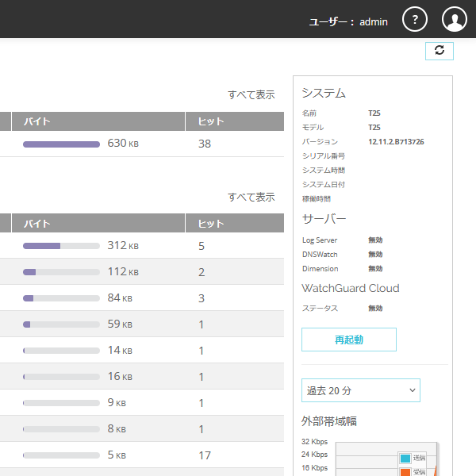
Task: Sort upper table by バイト column
Action: tap(98, 121)
